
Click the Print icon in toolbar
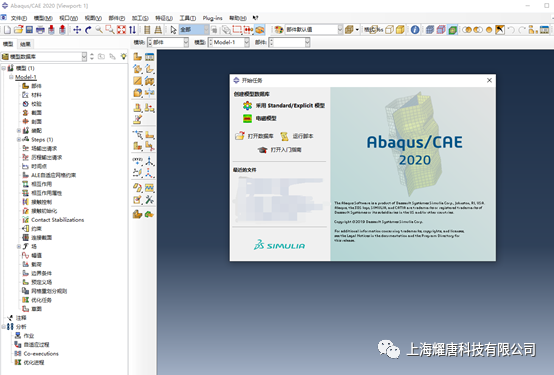click(40, 30)
